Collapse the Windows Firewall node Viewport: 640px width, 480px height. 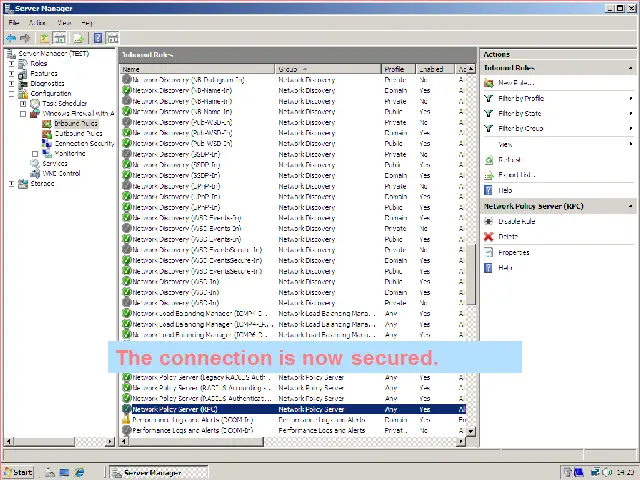coord(23,113)
